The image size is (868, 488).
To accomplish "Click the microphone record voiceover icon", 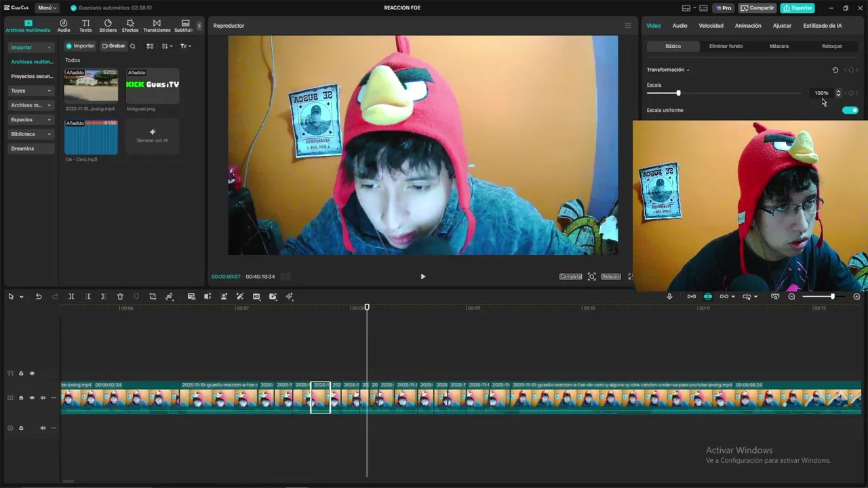I will 669,297.
